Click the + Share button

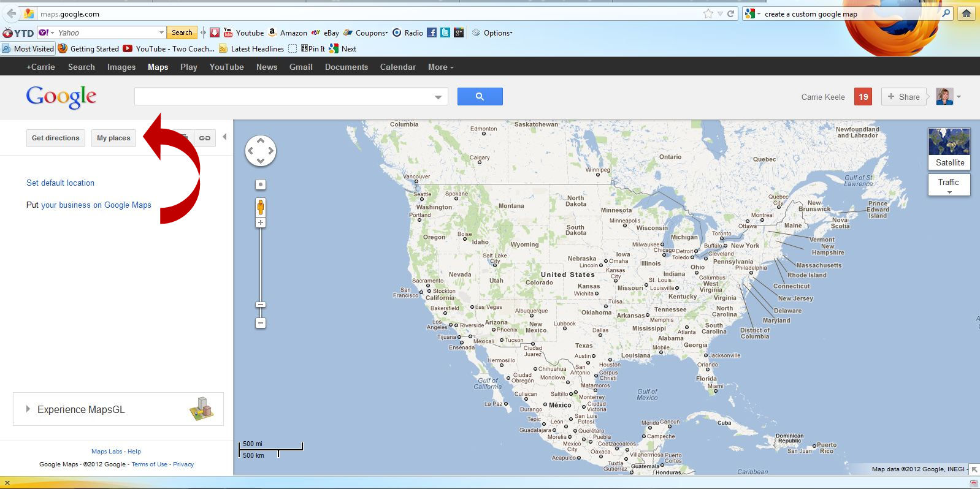pyautogui.click(x=904, y=96)
